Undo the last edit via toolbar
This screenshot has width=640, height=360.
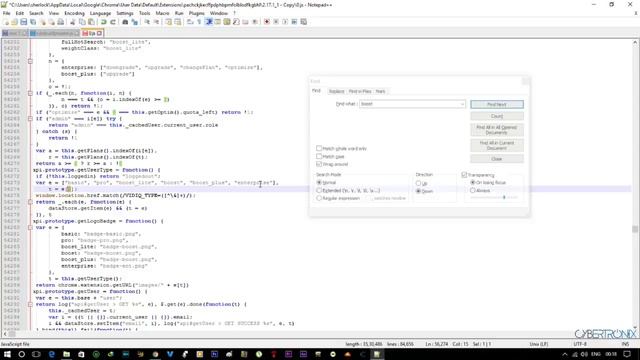point(104,22)
